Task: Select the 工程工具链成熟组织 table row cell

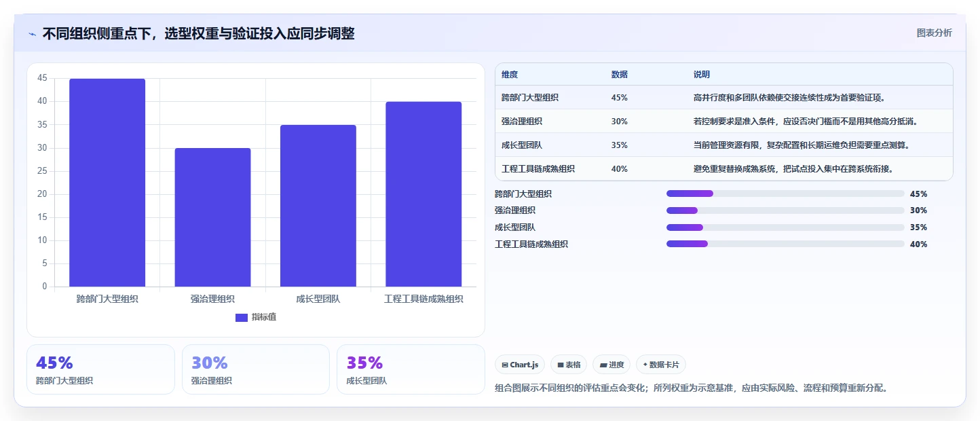Action: pyautogui.click(x=538, y=169)
